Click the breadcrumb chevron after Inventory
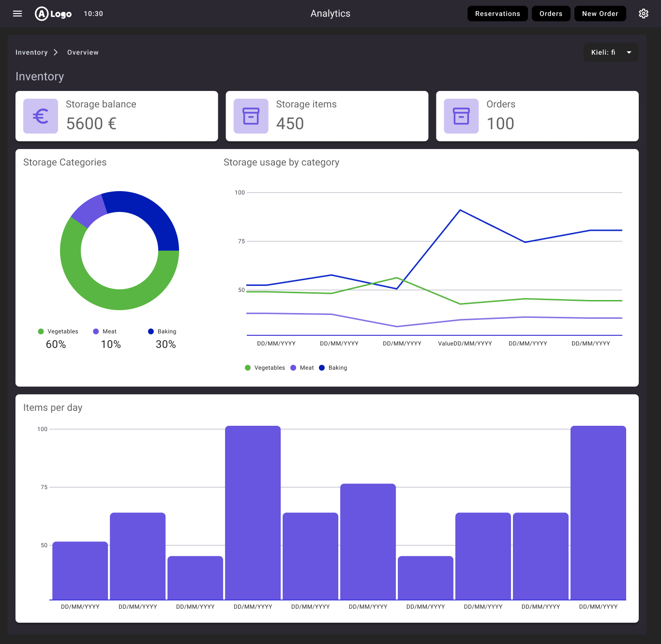This screenshot has height=644, width=661. [x=56, y=52]
